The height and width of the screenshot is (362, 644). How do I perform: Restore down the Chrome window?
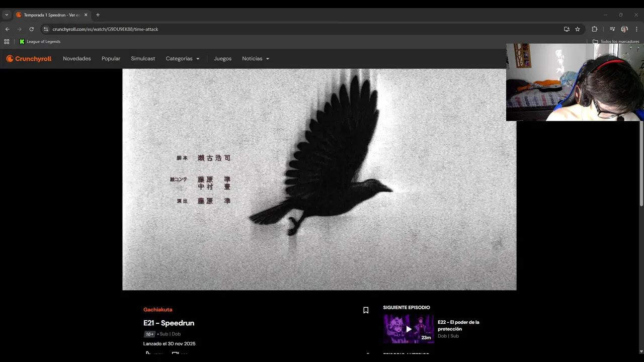(621, 15)
